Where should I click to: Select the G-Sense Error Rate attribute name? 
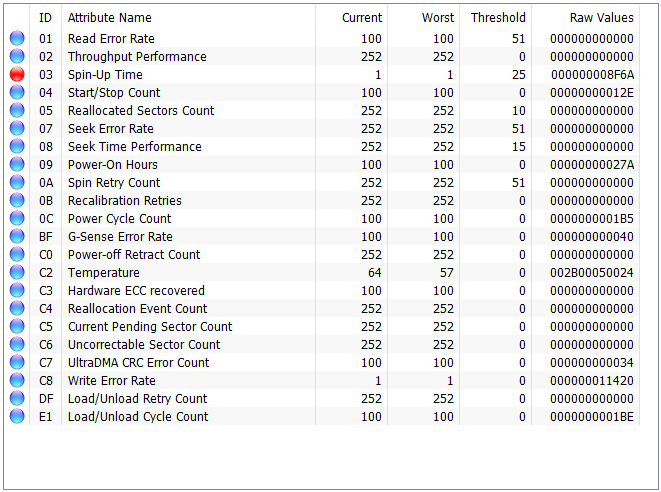click(121, 237)
